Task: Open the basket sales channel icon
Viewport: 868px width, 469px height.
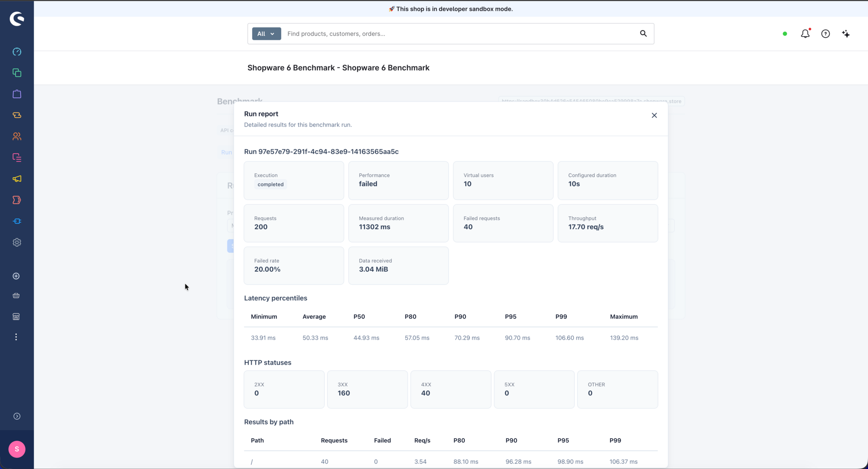Action: (16, 296)
